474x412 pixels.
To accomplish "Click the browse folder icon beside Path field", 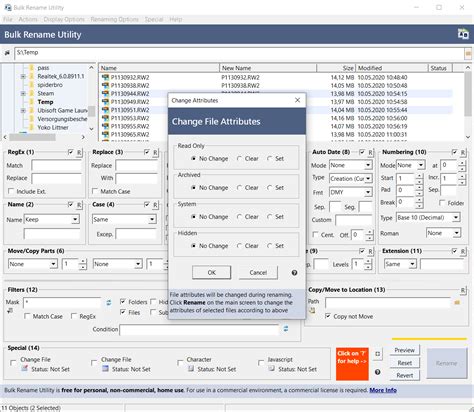I will (x=457, y=302).
